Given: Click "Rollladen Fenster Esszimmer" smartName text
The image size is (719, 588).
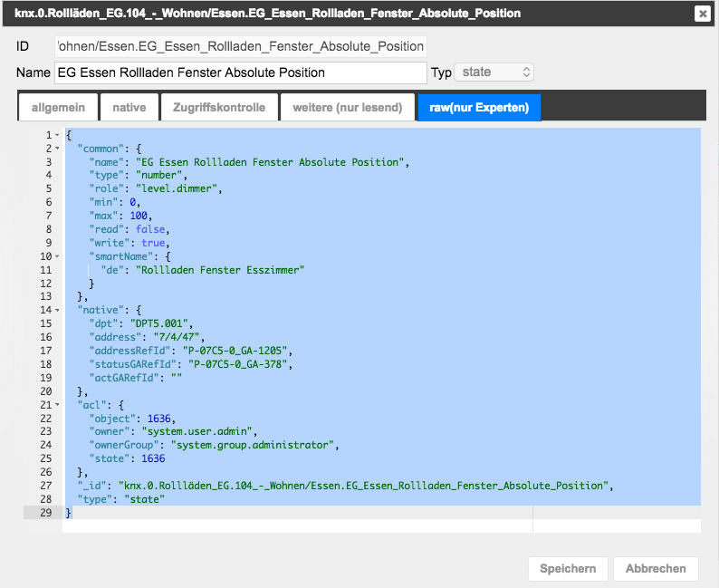Looking at the screenshot, I should coord(220,270).
